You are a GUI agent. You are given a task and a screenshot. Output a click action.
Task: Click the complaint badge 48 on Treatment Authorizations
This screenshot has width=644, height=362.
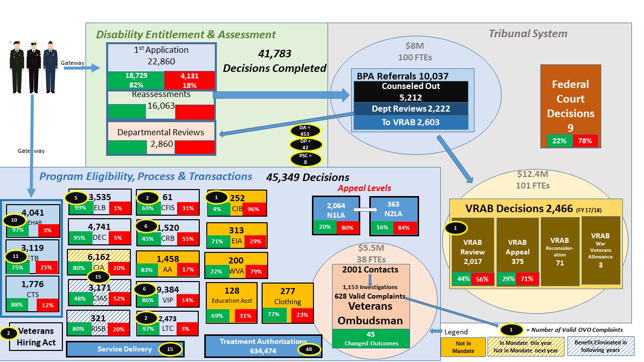tap(308, 349)
